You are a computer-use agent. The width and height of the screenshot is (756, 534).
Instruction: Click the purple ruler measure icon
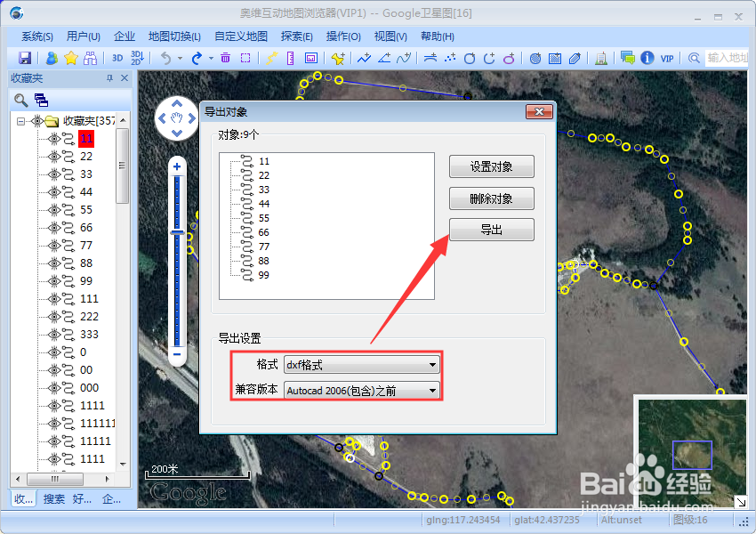click(290, 59)
